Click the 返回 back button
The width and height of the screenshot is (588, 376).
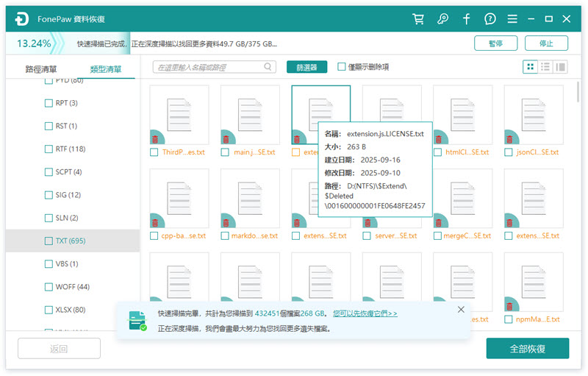point(59,349)
